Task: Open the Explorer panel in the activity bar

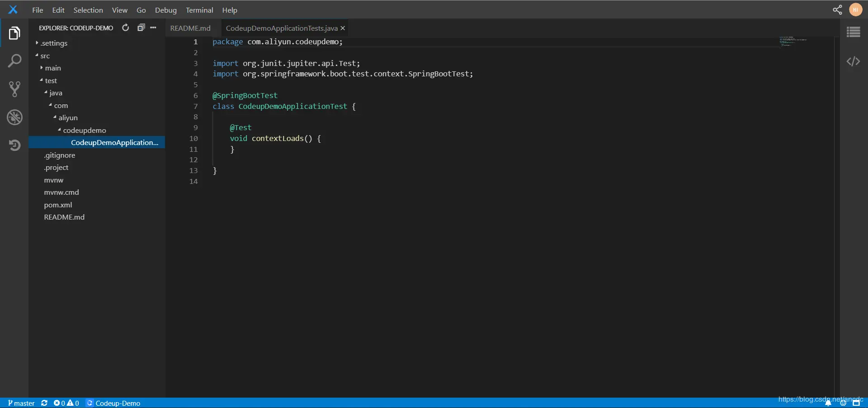Action: 15,33
